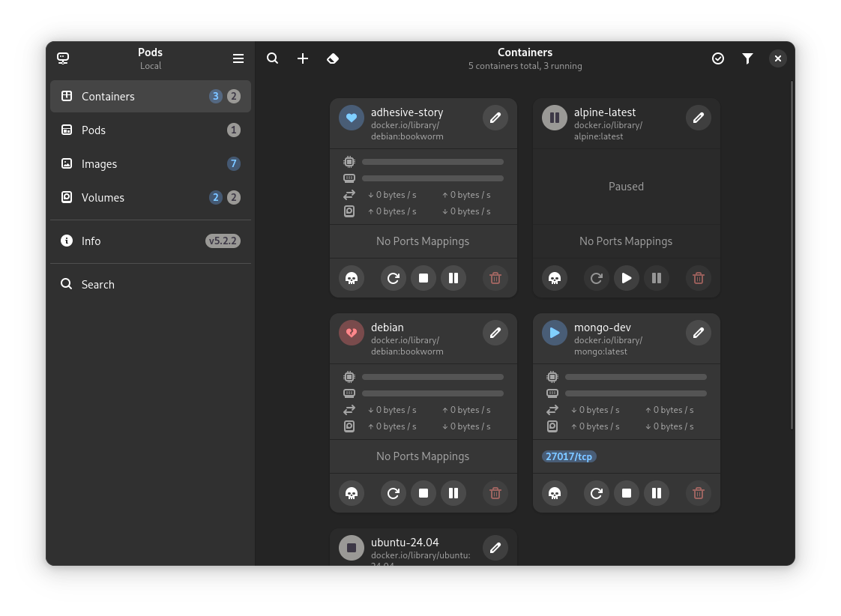
Task: Rename alpine-latest using the pencil button
Action: click(699, 118)
